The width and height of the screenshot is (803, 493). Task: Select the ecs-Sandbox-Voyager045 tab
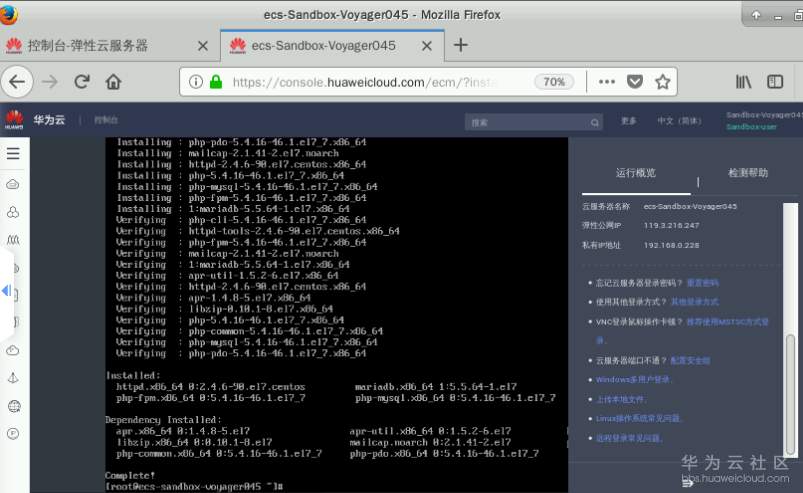(x=332, y=46)
